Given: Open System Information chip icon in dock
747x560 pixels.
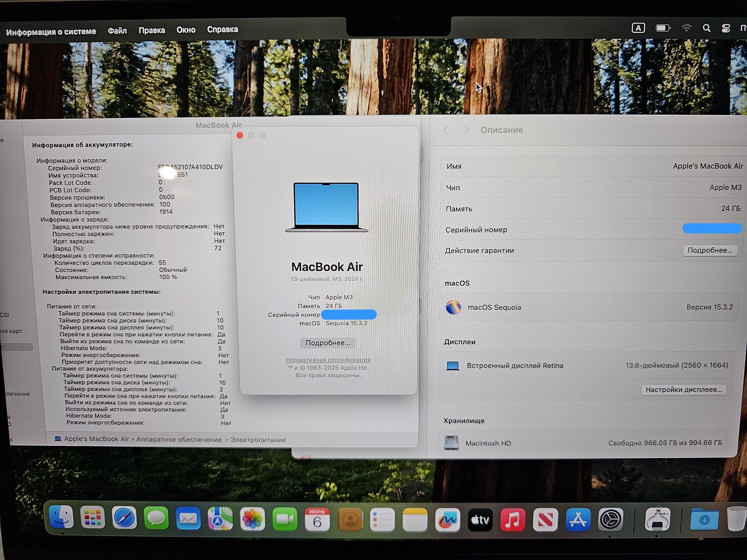Looking at the screenshot, I should pyautogui.click(x=657, y=519).
